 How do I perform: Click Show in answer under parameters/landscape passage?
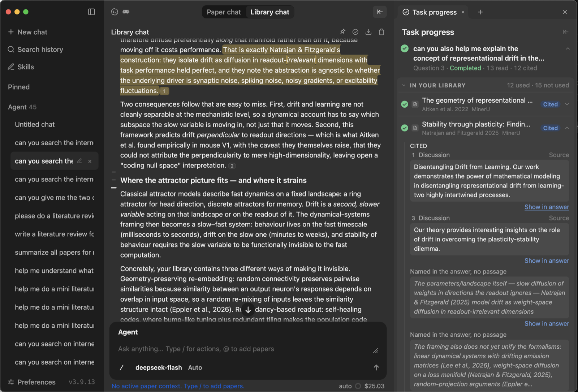547,324
